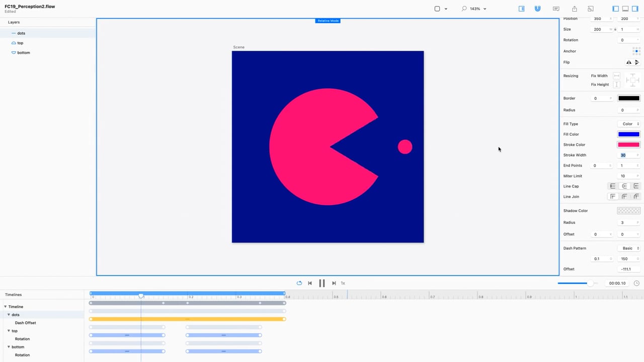
Task: Open the blue Fill Color swatch
Action: tap(628, 134)
